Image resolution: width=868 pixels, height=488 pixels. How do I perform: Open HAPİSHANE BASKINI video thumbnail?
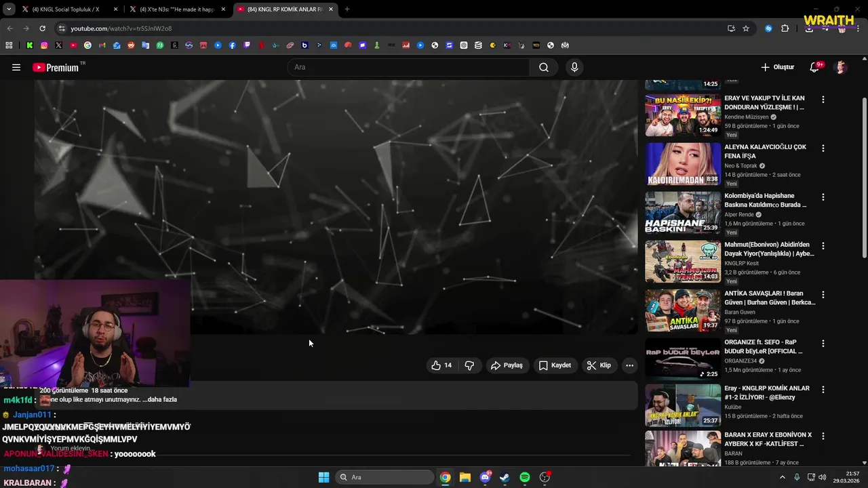point(683,213)
